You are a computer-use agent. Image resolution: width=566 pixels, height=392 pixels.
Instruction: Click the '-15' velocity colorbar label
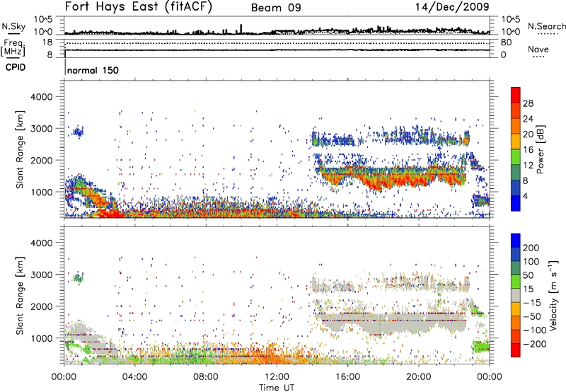[x=532, y=303]
